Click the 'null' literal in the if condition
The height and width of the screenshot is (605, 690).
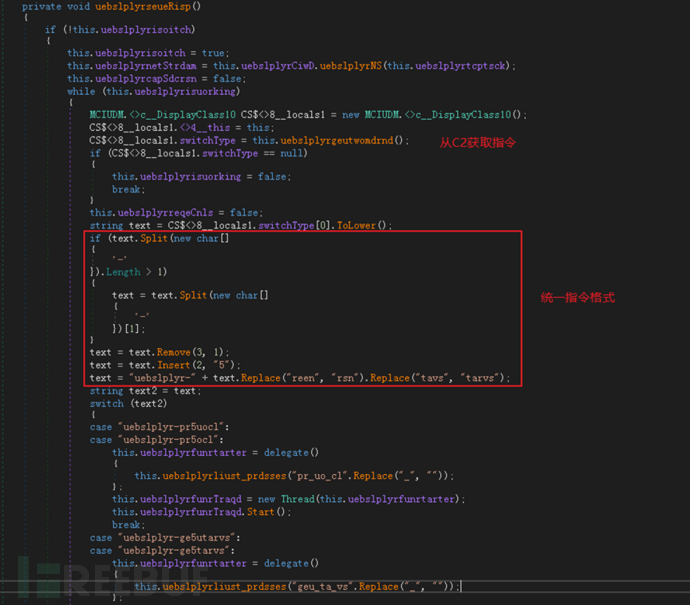click(291, 153)
